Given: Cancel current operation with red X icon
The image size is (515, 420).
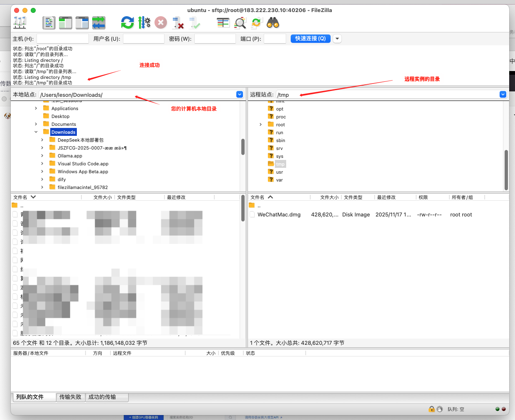Looking at the screenshot, I should click(x=161, y=23).
